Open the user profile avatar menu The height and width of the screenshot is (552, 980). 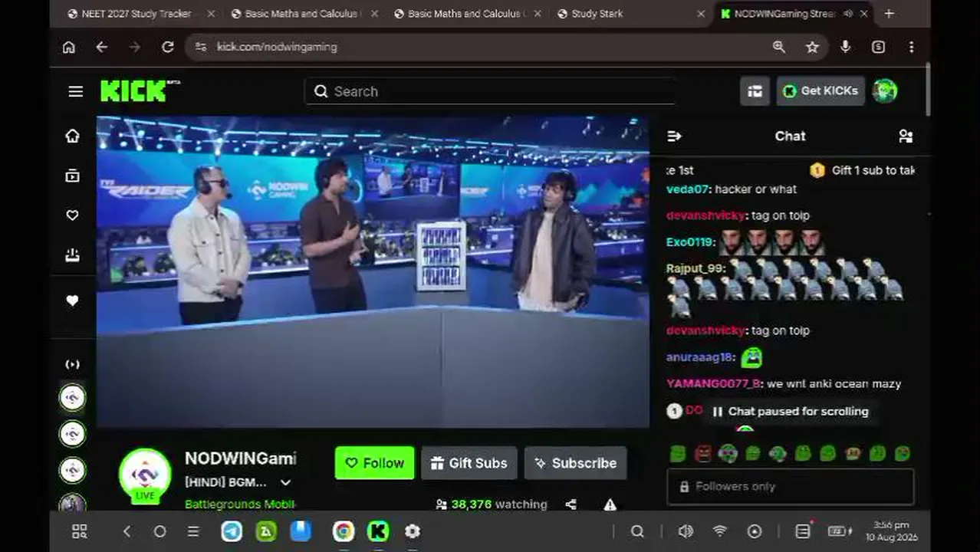884,90
